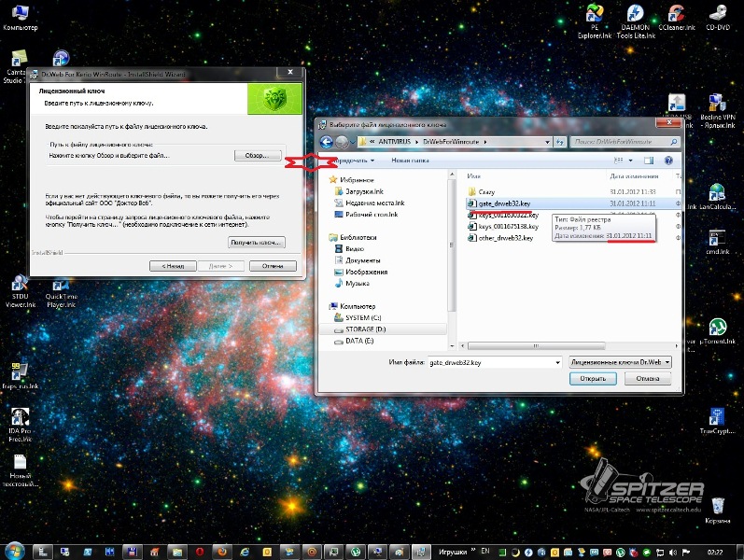Click the Back arrow in file dialog

326,141
